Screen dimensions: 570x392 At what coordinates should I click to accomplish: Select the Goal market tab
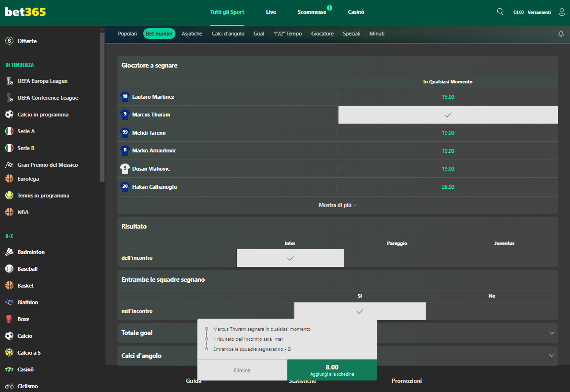[259, 34]
